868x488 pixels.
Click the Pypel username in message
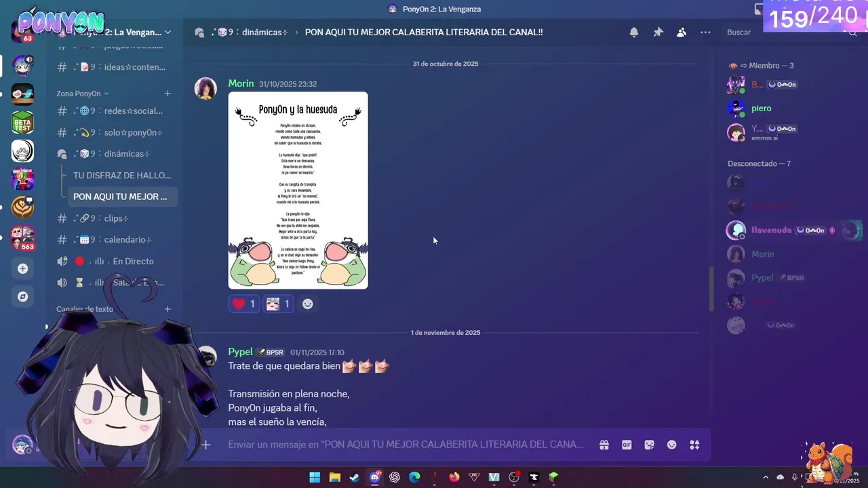240,352
